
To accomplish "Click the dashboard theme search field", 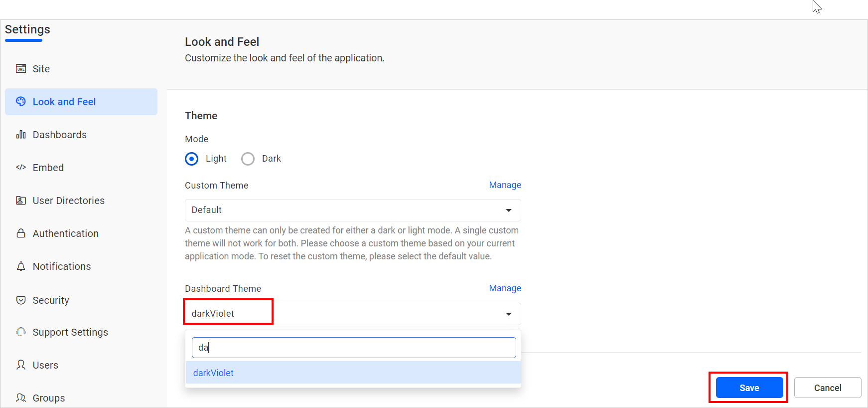I will (353, 348).
